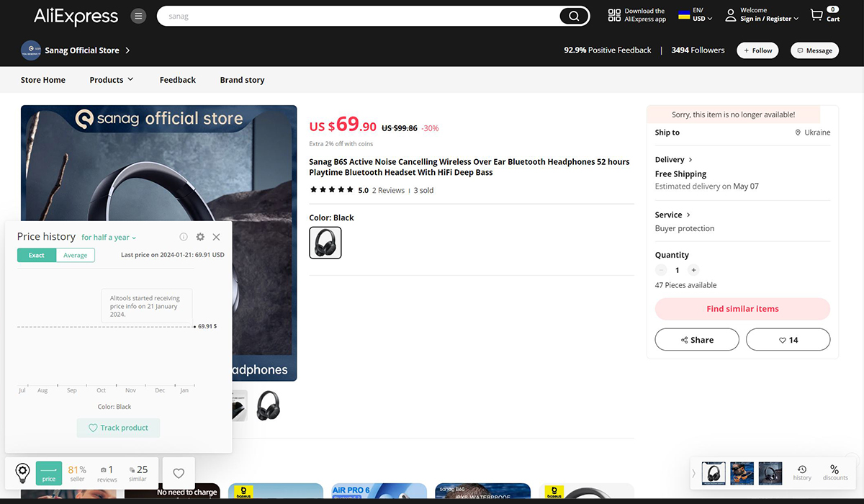Open Sanag Official Store link
864x504 pixels.
[87, 50]
